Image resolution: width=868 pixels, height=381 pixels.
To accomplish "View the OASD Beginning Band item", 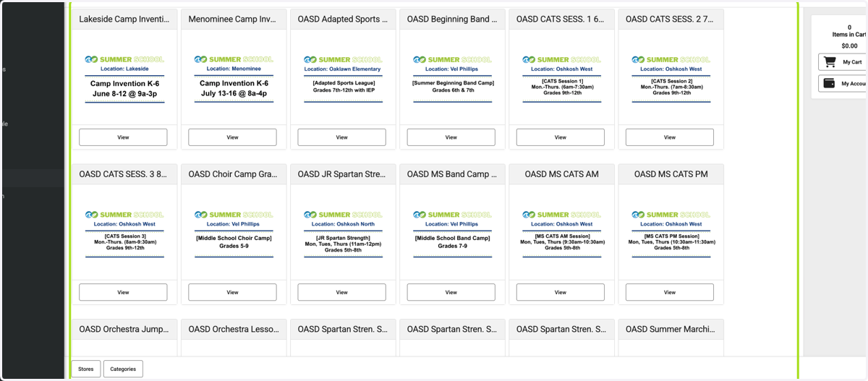I will click(451, 137).
